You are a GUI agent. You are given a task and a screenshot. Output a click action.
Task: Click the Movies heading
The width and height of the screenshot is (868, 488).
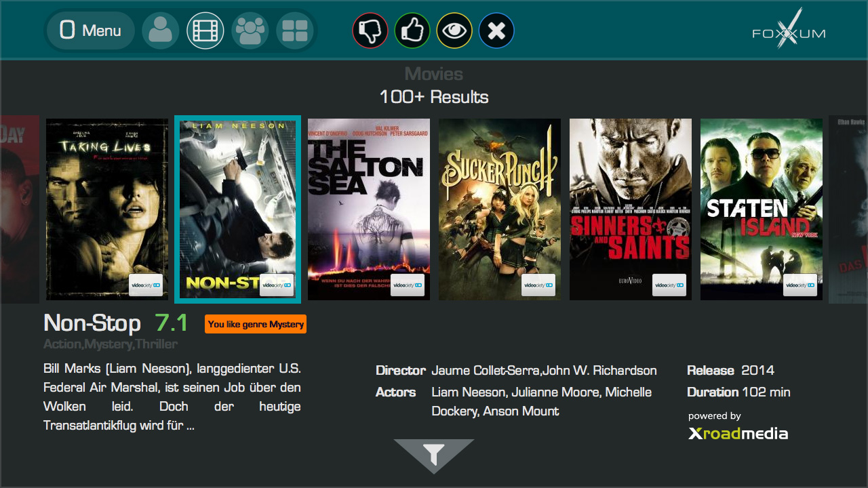[434, 74]
